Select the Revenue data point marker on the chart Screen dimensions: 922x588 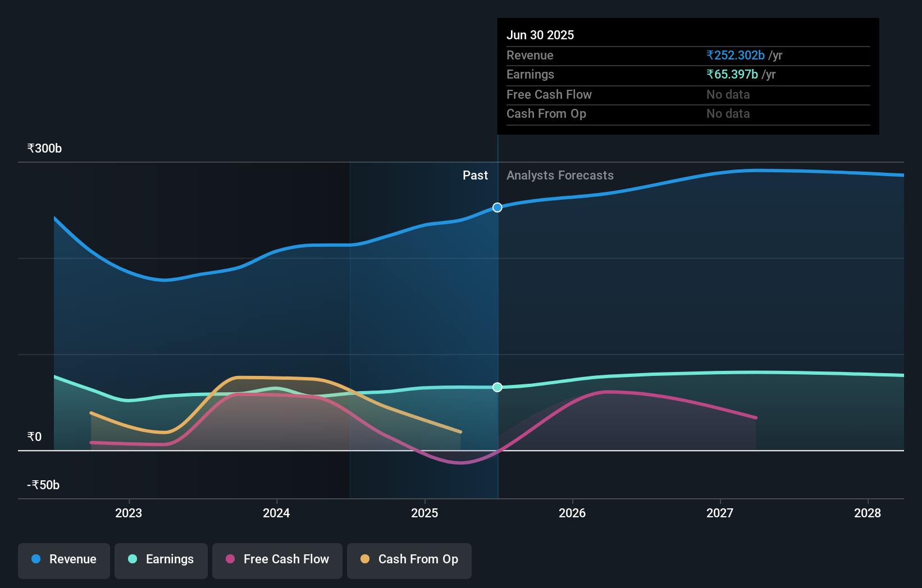497,207
